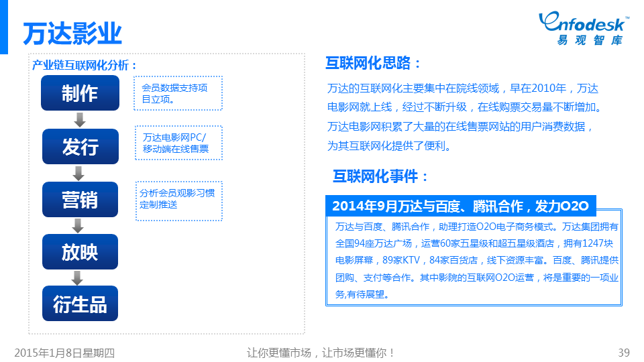
Task: Click the arrow between 制作 and 发行
Action: 80,119
